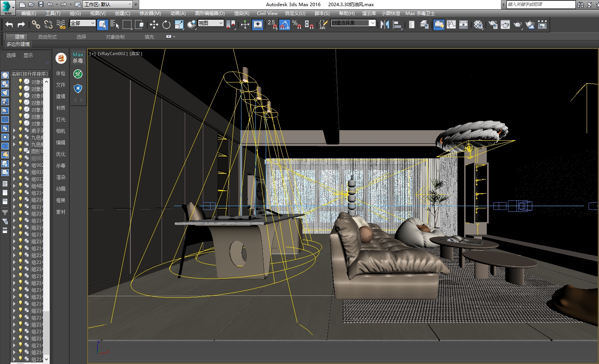This screenshot has width=599, height=364.
Task: Open the Material Editor
Action: (x=479, y=25)
